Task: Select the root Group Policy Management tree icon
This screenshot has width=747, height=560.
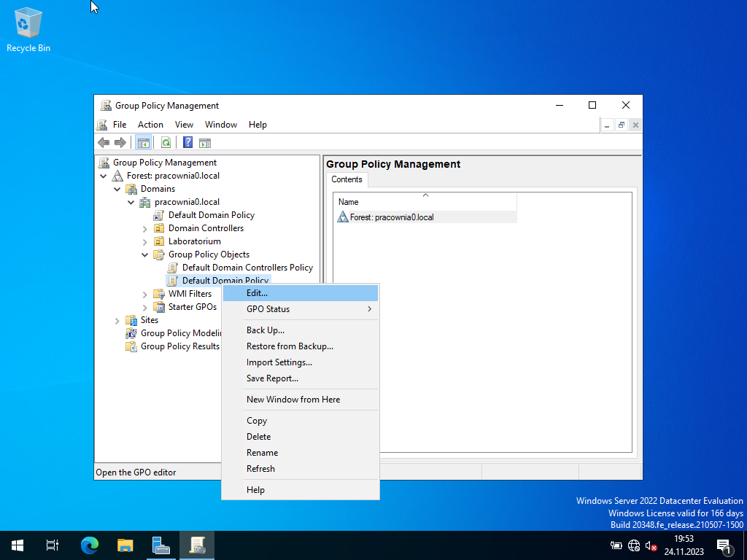Action: pos(104,163)
